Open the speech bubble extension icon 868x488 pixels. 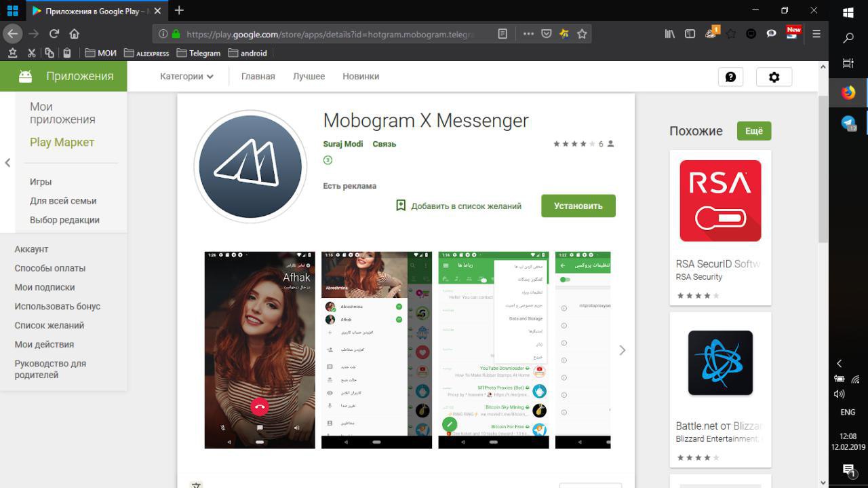click(x=771, y=34)
